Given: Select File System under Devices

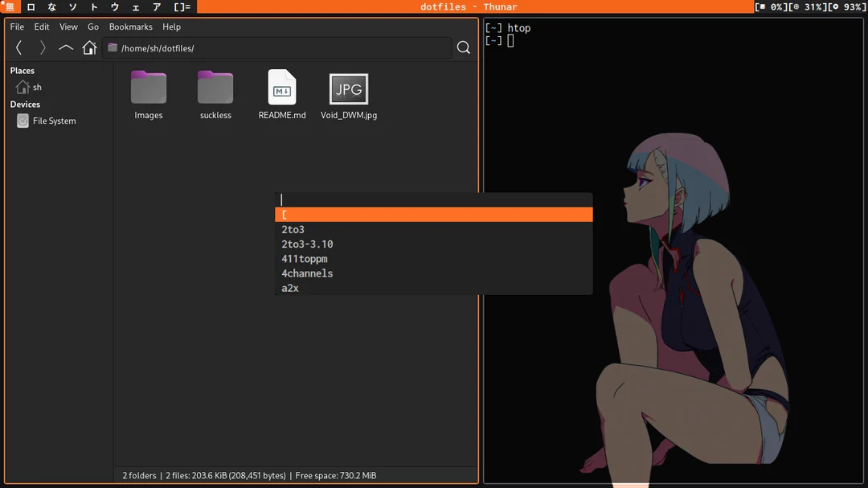Looking at the screenshot, I should (x=50, y=121).
